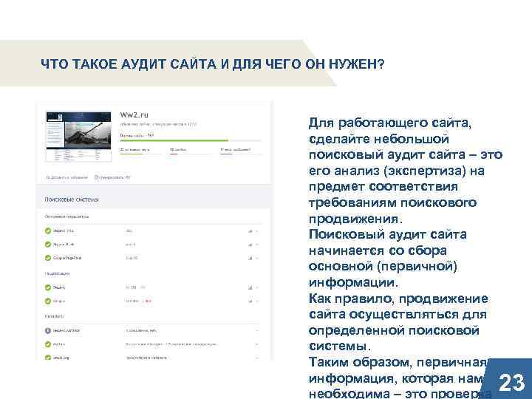This screenshot has width=532, height=399.
Task: Click the red change value in Google indexing row
Action: pyautogui.click(x=147, y=301)
